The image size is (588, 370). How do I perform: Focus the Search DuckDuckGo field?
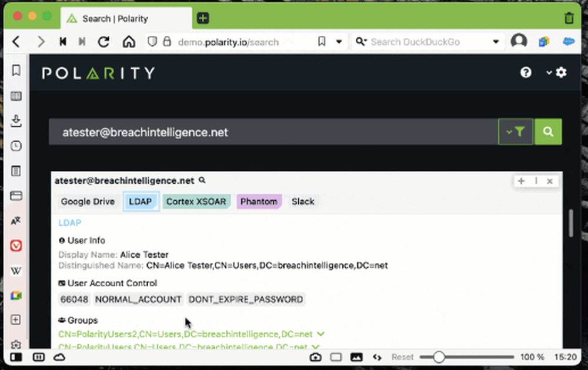[x=428, y=42]
